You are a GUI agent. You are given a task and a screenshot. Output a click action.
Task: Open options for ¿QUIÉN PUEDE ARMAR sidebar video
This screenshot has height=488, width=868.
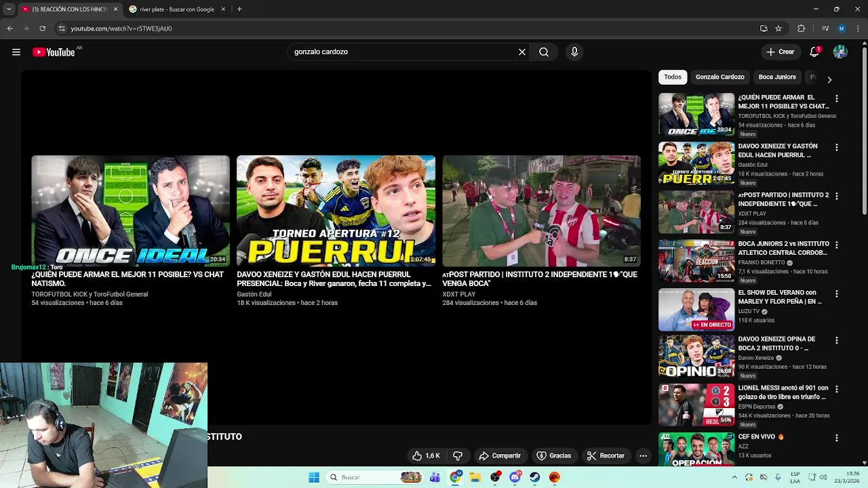tap(836, 99)
